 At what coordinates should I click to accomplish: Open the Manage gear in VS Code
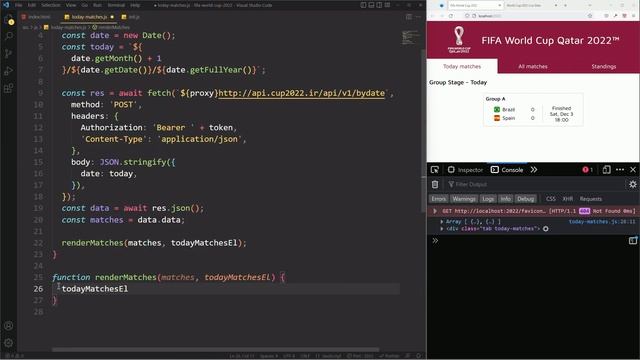(x=9, y=343)
